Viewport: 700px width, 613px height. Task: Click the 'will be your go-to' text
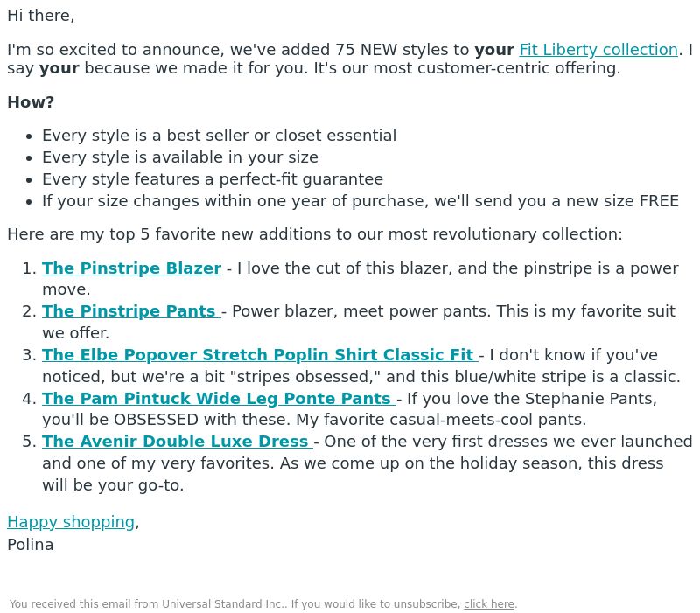coord(113,485)
